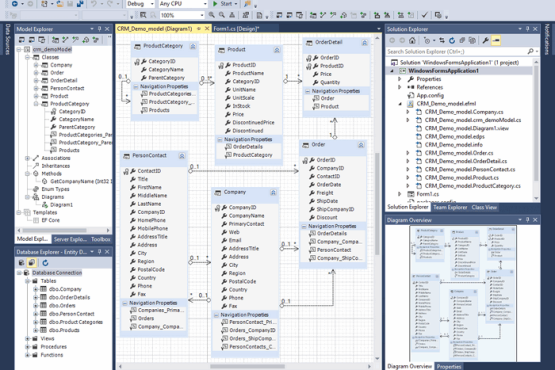This screenshot has width=555, height=370.
Task: Click the Validate checkmark icon in toolbar
Action: 424,15
